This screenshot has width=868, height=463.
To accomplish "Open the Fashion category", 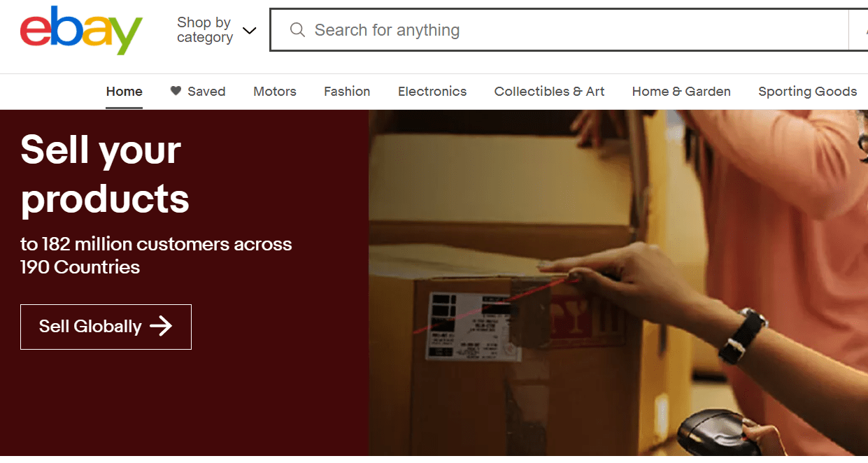I will pos(347,92).
